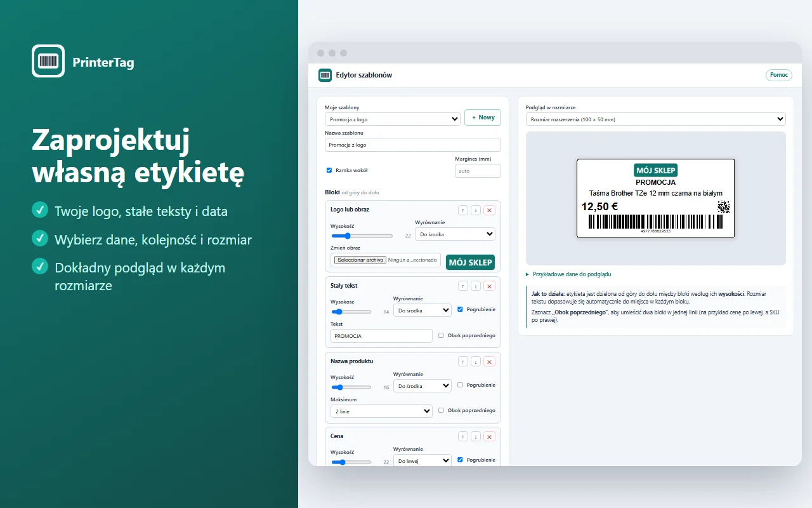Enable Pogrubienie in the Nazwa produktu block
The width and height of the screenshot is (812, 508).
(x=460, y=385)
